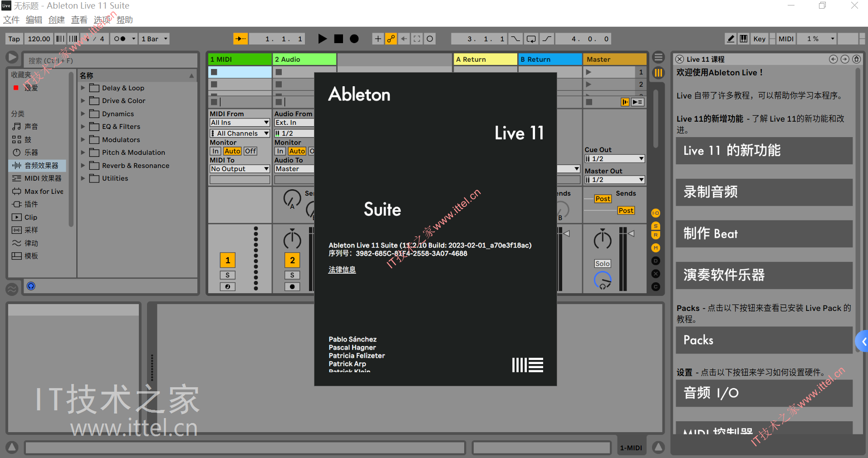
Task: Open the 查看 menu
Action: click(x=79, y=20)
